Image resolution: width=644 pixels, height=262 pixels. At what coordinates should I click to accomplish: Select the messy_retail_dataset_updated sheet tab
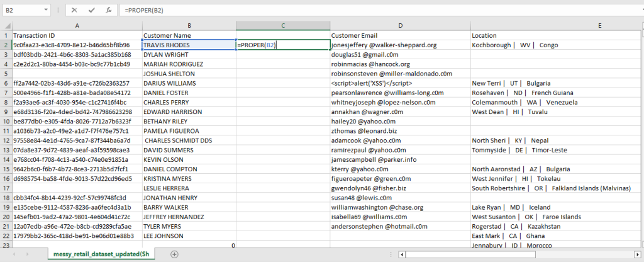pos(101,254)
